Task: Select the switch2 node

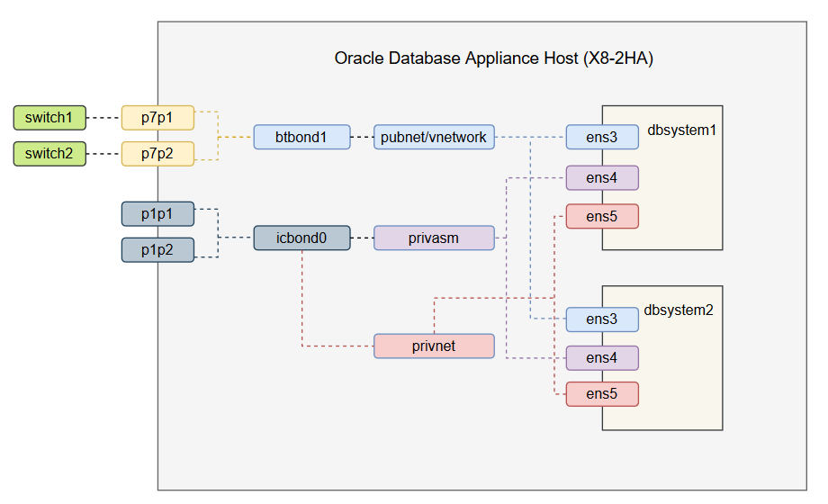Action: click(49, 154)
